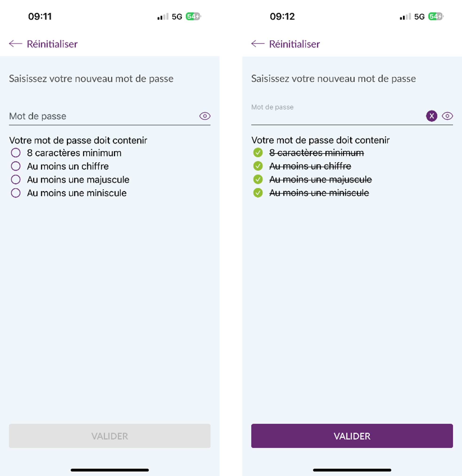Click the green check beside crossed-out Au moins un chiffre

[x=258, y=166]
